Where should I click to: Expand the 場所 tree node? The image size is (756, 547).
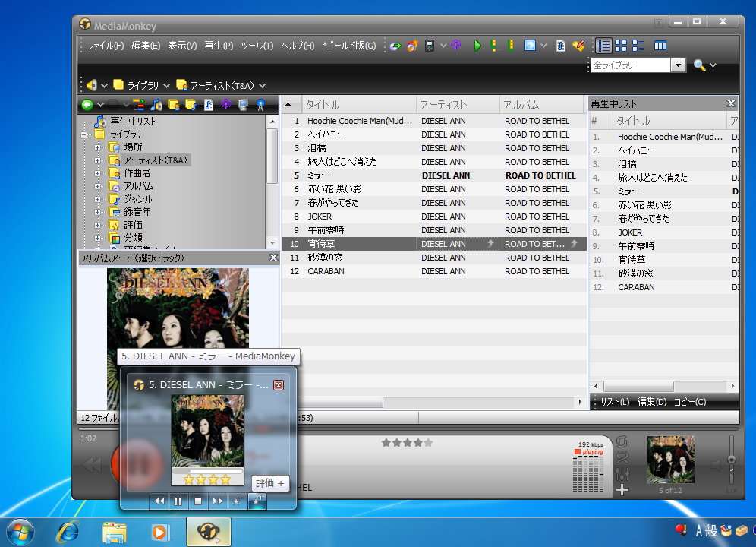(x=97, y=147)
